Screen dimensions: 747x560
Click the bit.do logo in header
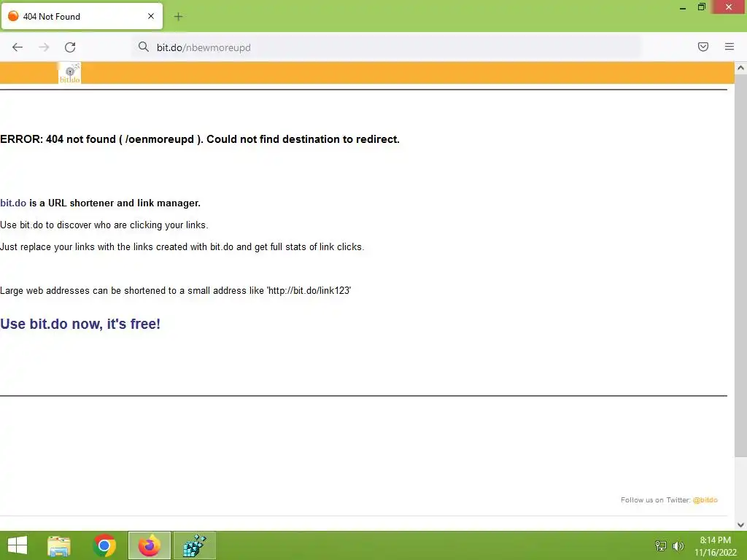69,74
